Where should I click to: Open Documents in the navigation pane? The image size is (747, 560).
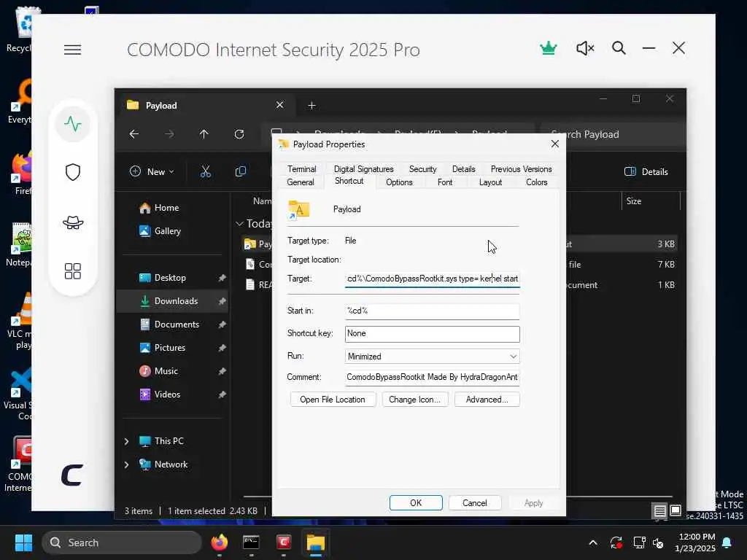click(172, 324)
